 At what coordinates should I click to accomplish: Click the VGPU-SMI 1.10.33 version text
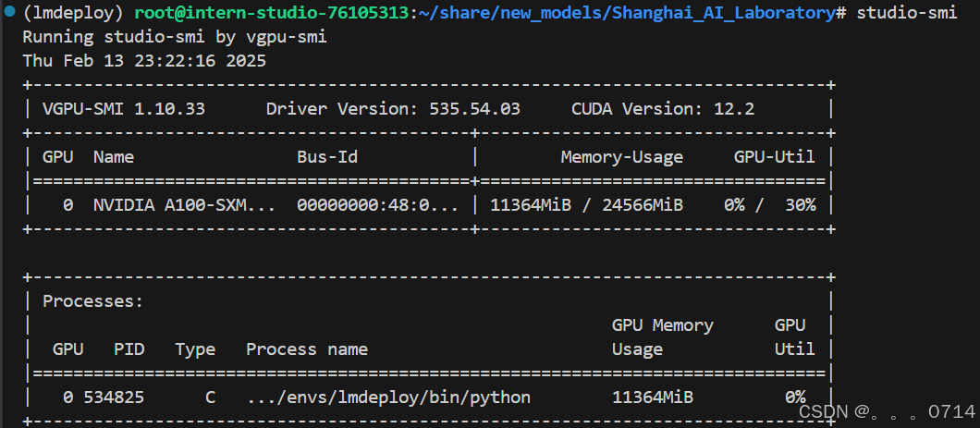pos(124,109)
